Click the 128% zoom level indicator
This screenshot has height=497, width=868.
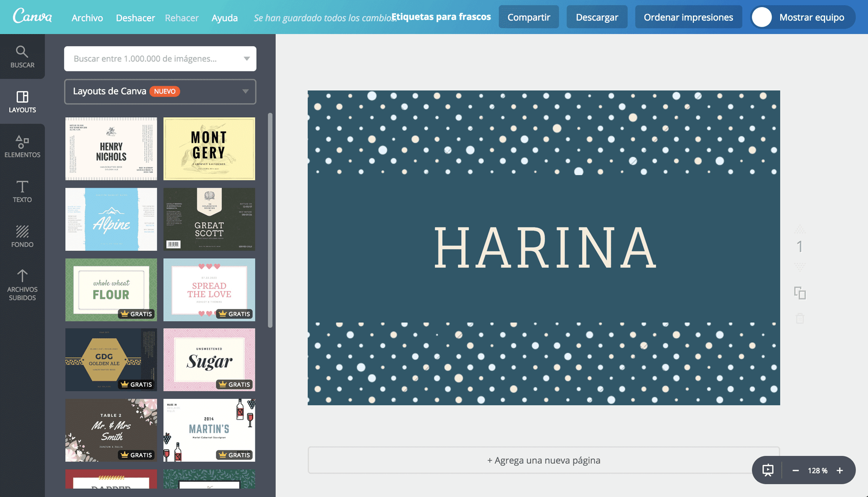[x=817, y=470]
